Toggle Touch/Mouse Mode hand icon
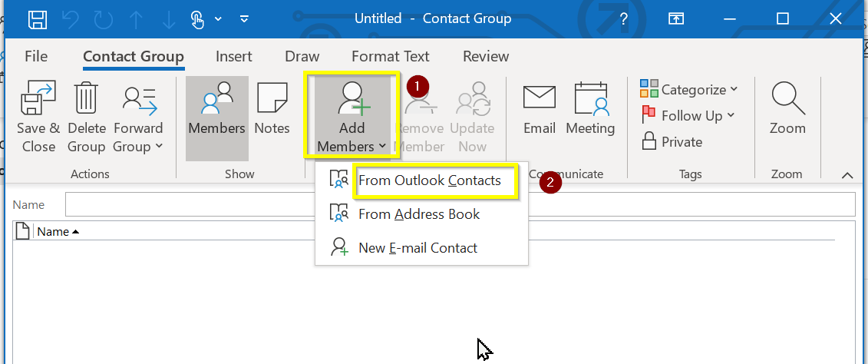The height and width of the screenshot is (364, 868). 198,19
